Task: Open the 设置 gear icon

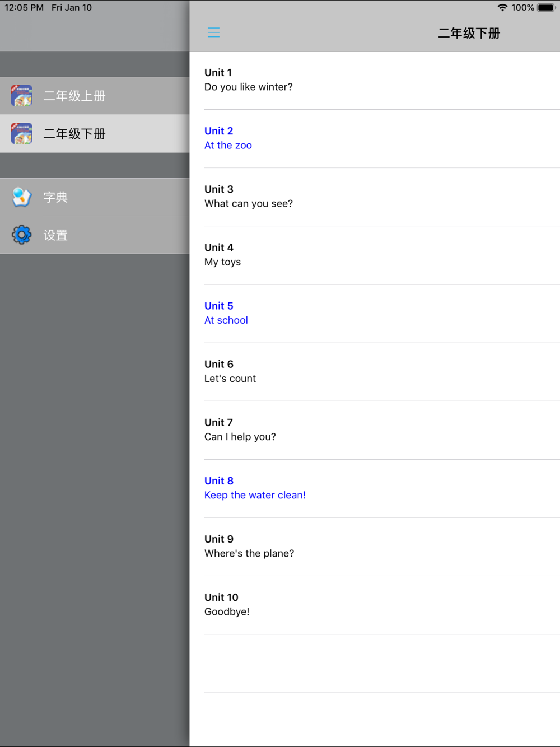Action: (22, 235)
